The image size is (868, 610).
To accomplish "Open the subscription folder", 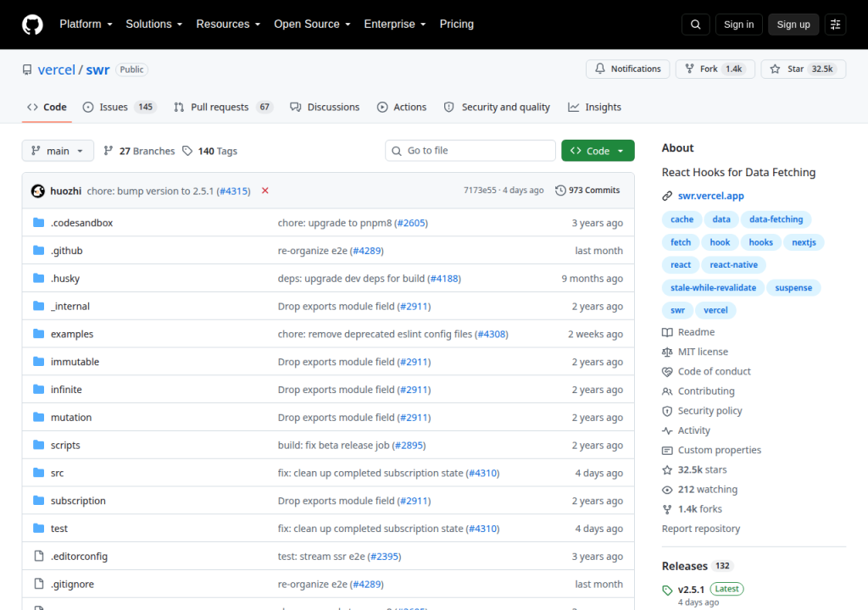I will [78, 501].
